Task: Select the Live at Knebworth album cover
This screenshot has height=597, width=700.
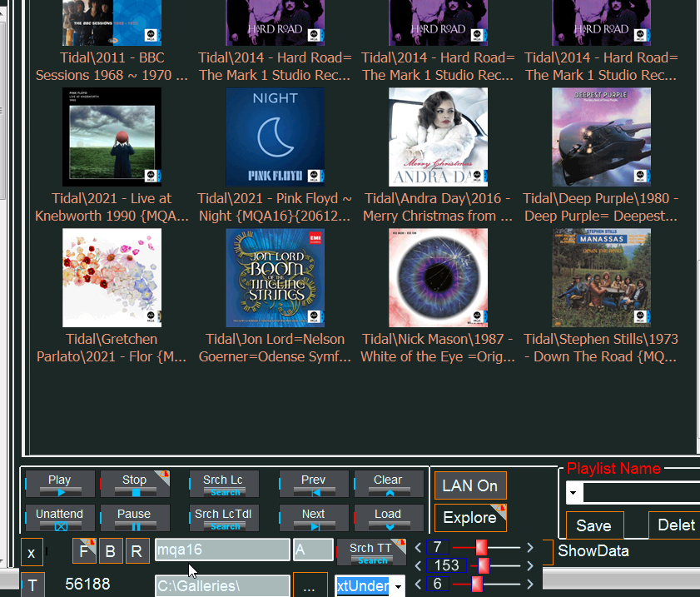Action: [x=112, y=137]
